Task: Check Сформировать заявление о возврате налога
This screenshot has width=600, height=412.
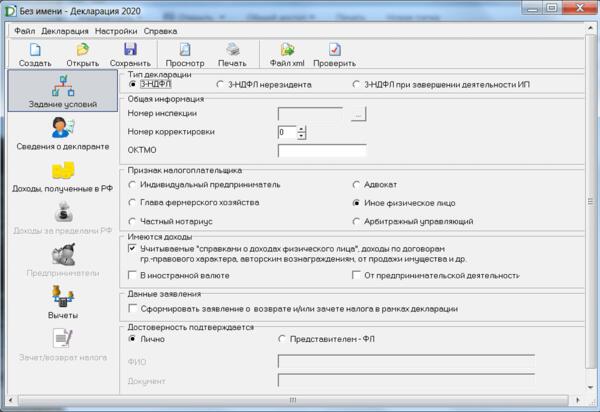Action: [x=133, y=309]
